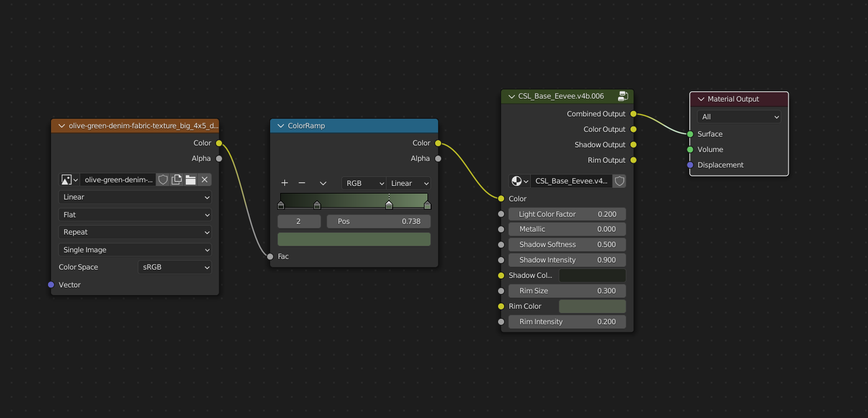Click the Shadow Color swatch on the CSL node
This screenshot has width=868, height=418.
pyautogui.click(x=592, y=275)
